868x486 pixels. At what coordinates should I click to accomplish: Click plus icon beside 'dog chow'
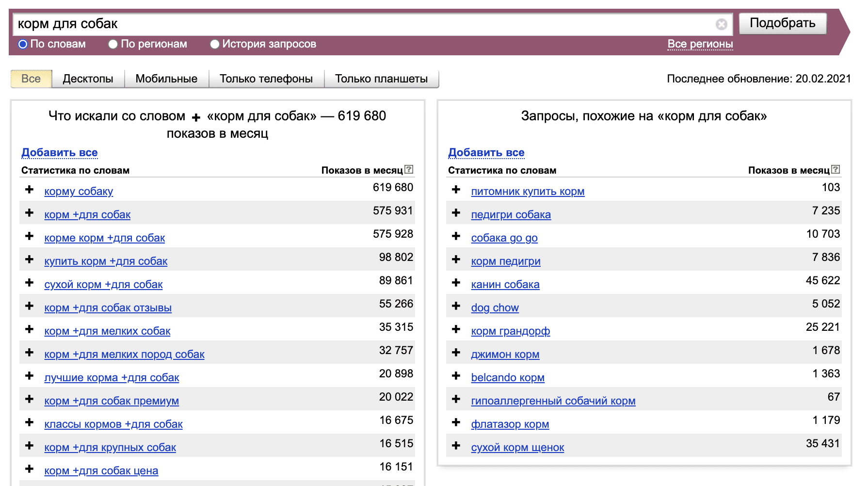pyautogui.click(x=456, y=306)
